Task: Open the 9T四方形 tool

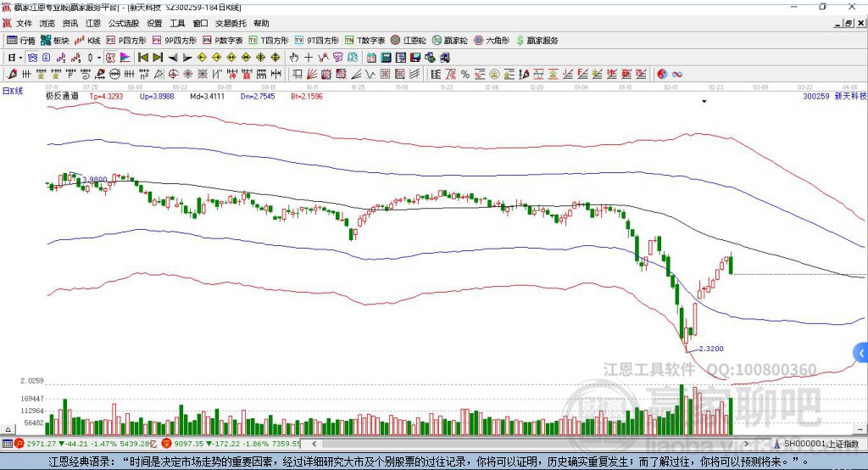Action: [317, 41]
